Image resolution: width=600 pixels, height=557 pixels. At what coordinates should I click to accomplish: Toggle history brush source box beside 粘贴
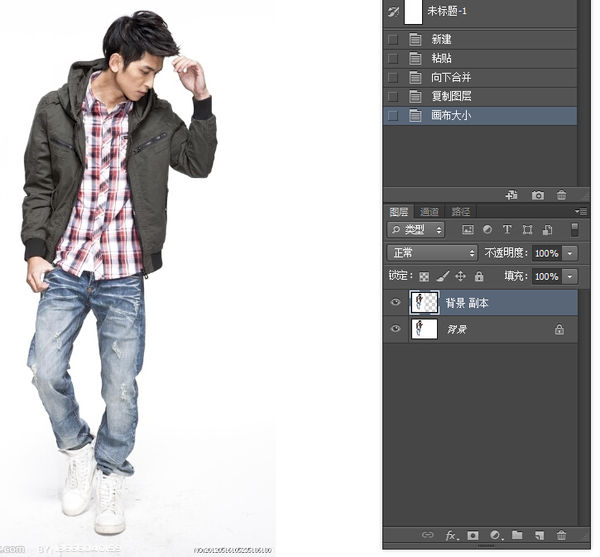tap(393, 58)
